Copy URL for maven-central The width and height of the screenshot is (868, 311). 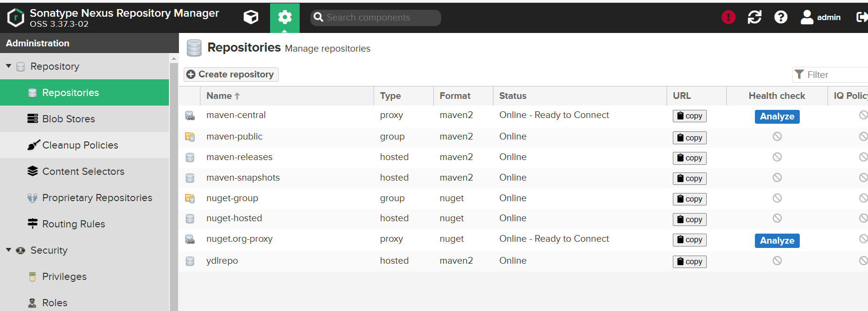pyautogui.click(x=690, y=116)
